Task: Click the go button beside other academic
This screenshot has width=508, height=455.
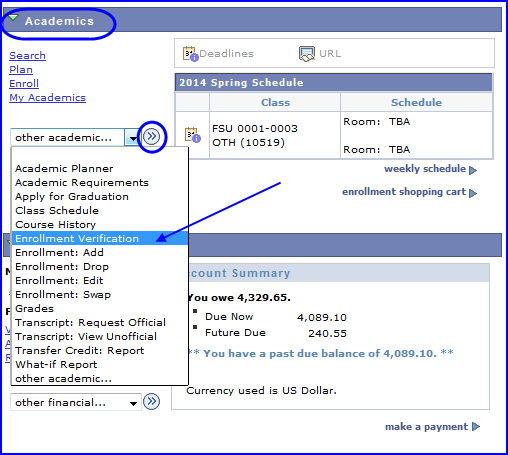Action: 152,137
